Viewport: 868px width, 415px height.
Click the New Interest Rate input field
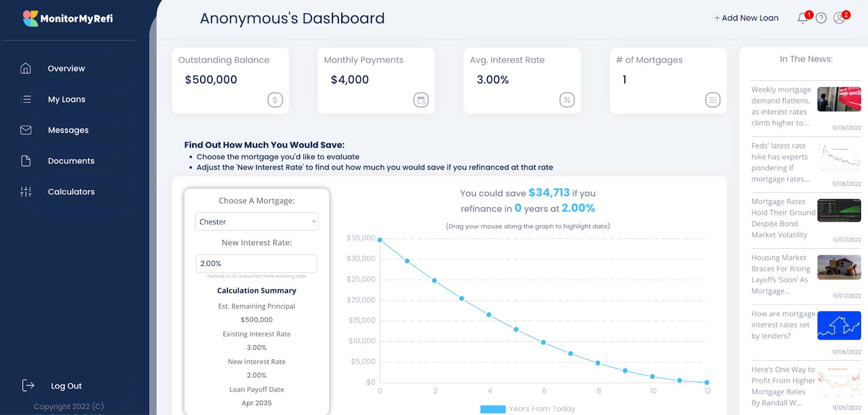pos(257,264)
